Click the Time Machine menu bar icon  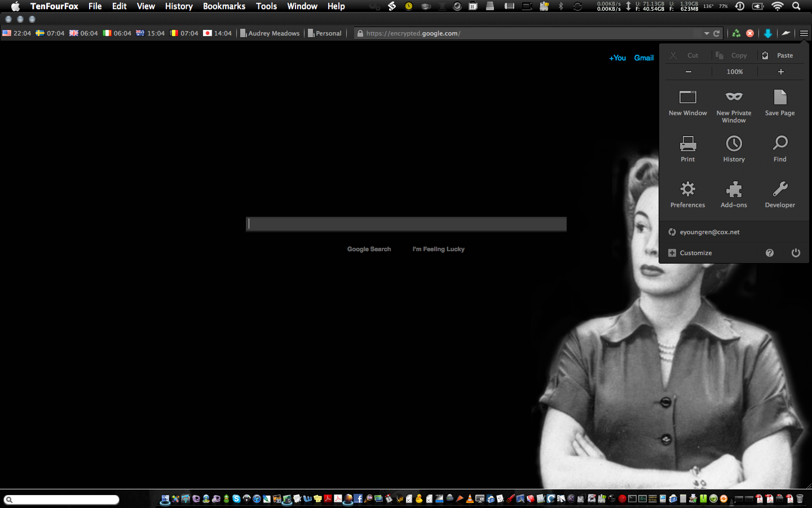point(740,6)
